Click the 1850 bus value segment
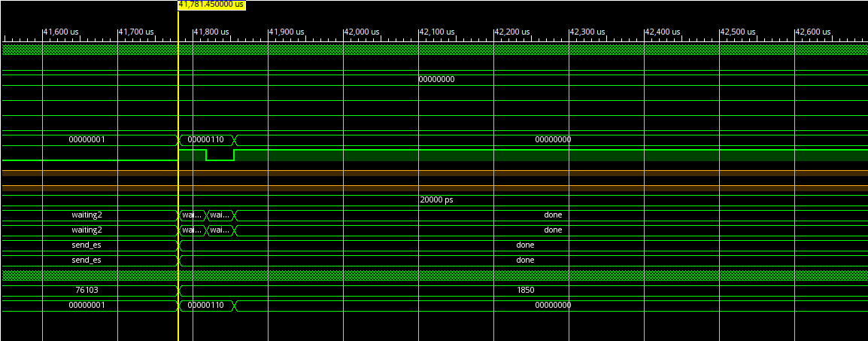Image resolution: width=868 pixels, height=341 pixels. click(x=525, y=290)
